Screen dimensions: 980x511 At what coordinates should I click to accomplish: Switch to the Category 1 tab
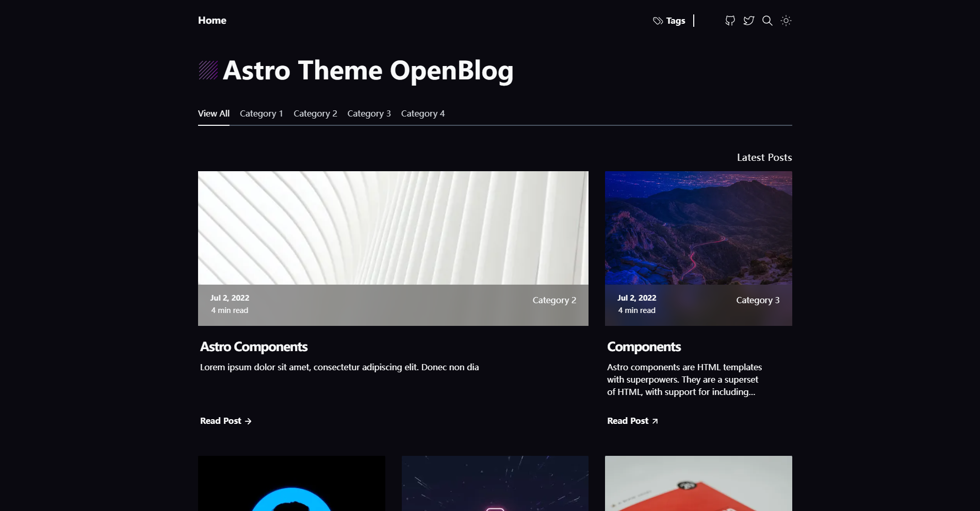262,113
